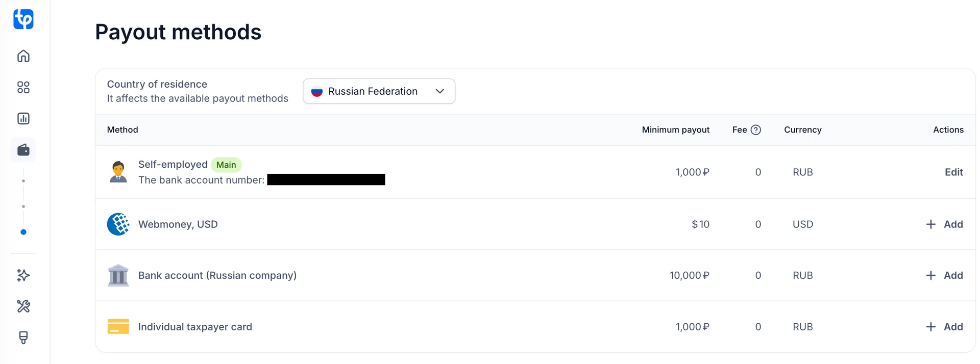Click "Bank account (Russian company)" text
The height and width of the screenshot is (364, 980).
pyautogui.click(x=217, y=275)
